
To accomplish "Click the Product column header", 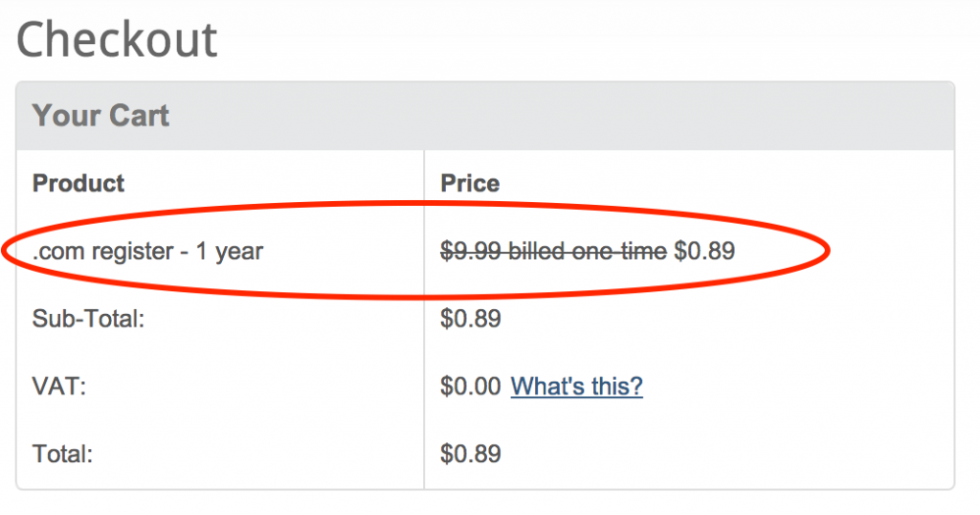I will click(78, 183).
